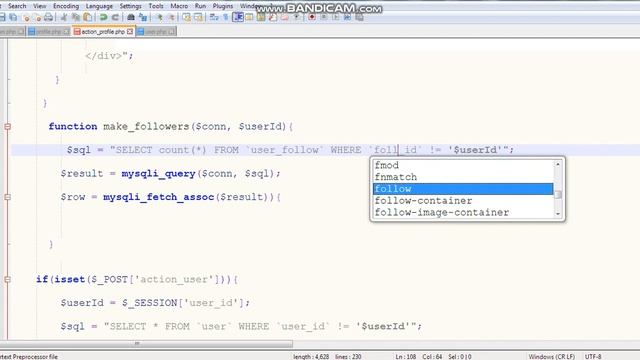
Task: Click 'UTF-8' encoding in status bar
Action: coord(593,357)
